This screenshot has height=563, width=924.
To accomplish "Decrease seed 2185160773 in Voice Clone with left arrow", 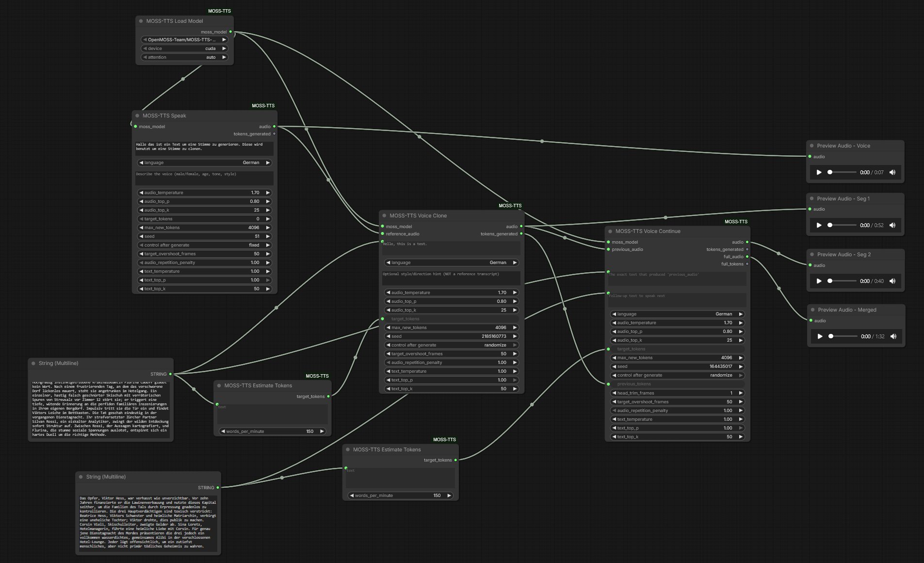I will point(388,336).
